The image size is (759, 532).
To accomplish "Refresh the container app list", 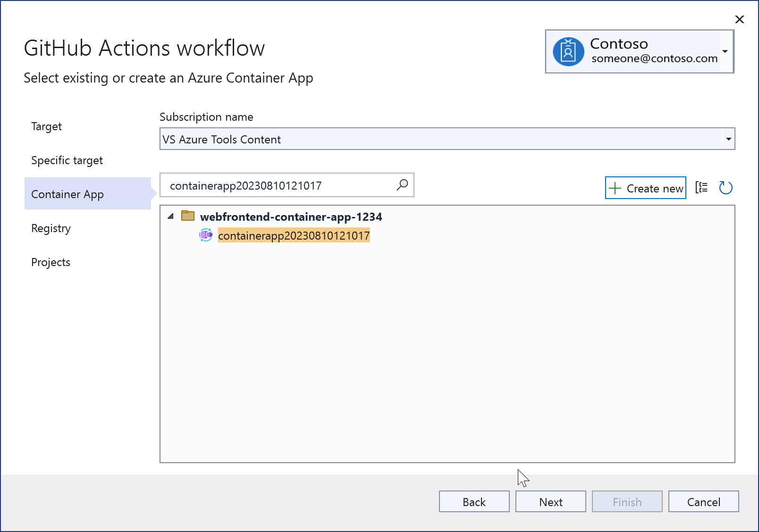I will [726, 187].
